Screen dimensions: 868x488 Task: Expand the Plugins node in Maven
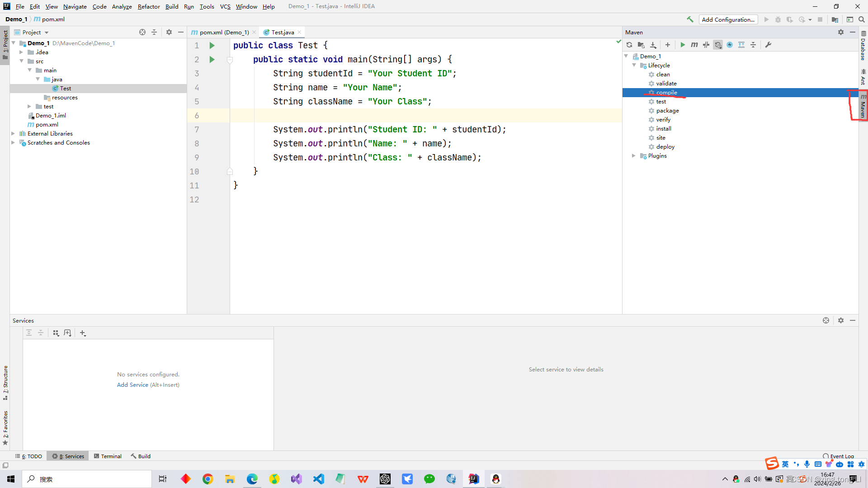634,155
